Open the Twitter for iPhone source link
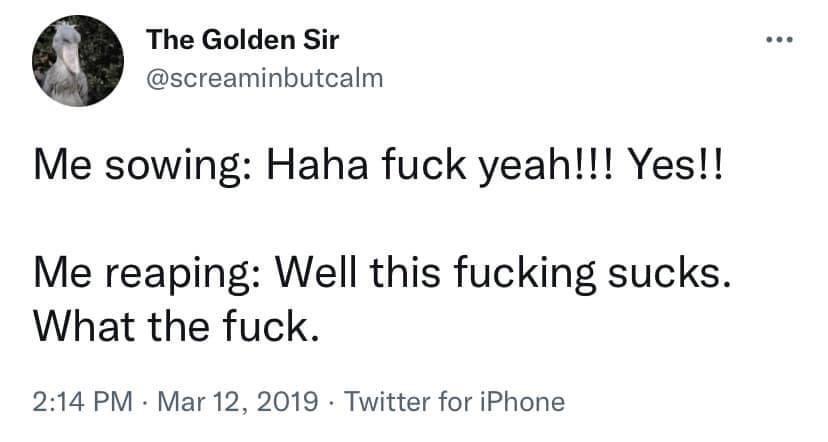Viewport: 828px width, 442px height. [x=455, y=401]
